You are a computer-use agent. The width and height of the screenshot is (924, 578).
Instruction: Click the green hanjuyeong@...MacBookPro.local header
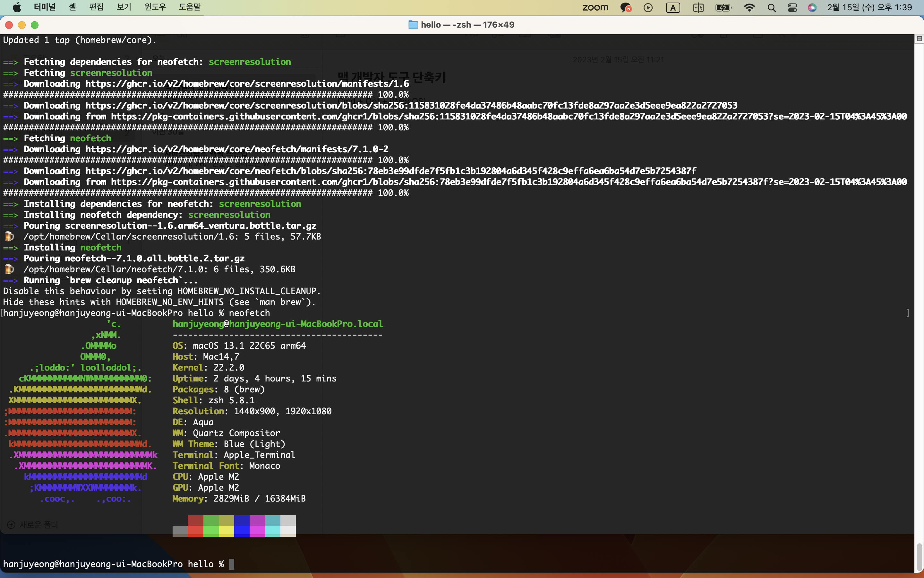pyautogui.click(x=278, y=324)
